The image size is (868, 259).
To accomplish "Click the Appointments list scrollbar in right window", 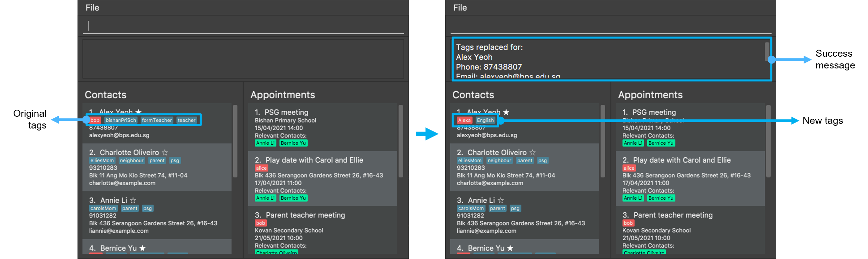I will tap(768, 141).
